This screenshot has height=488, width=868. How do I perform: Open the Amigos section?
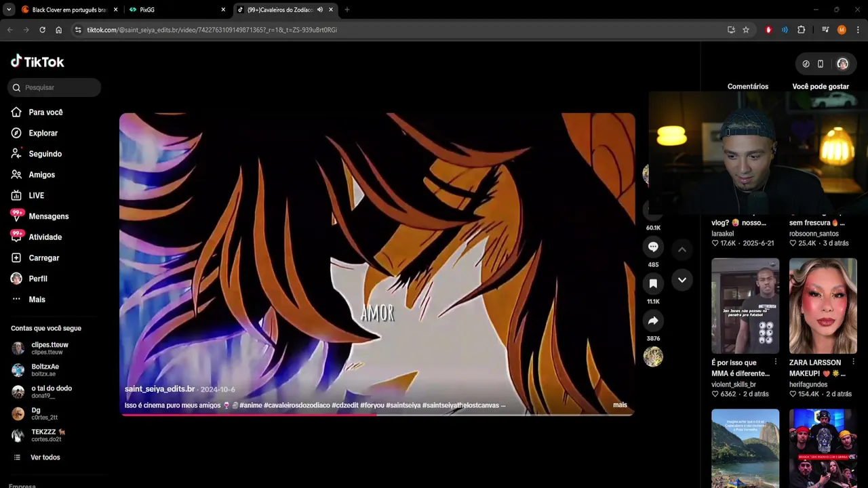33,175
